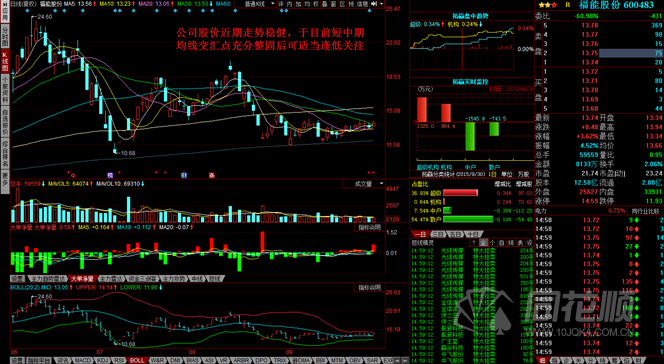Toggle the 个 filter in 短线精灵 panel
The image size is (664, 364).
492,243
